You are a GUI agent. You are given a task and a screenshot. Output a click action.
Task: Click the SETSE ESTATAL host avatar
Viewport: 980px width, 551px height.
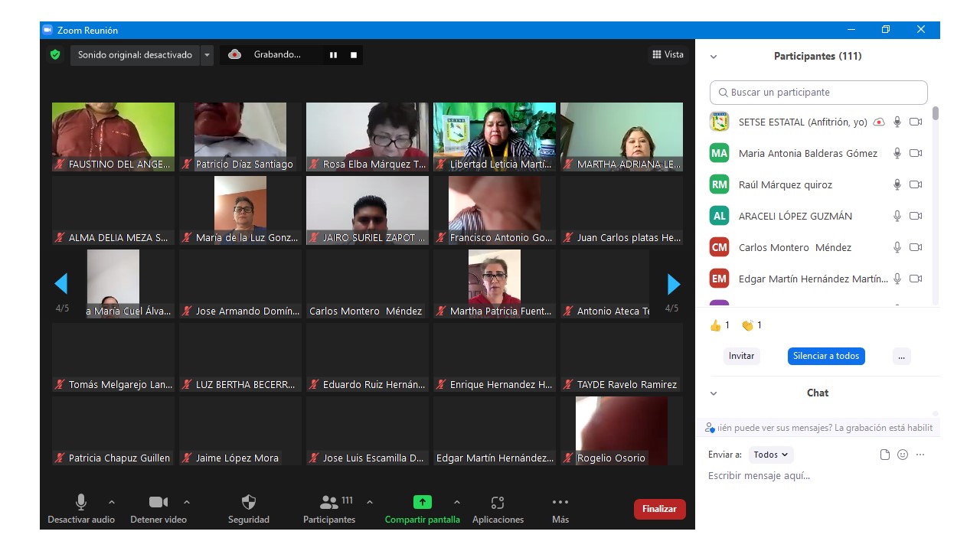(x=719, y=122)
